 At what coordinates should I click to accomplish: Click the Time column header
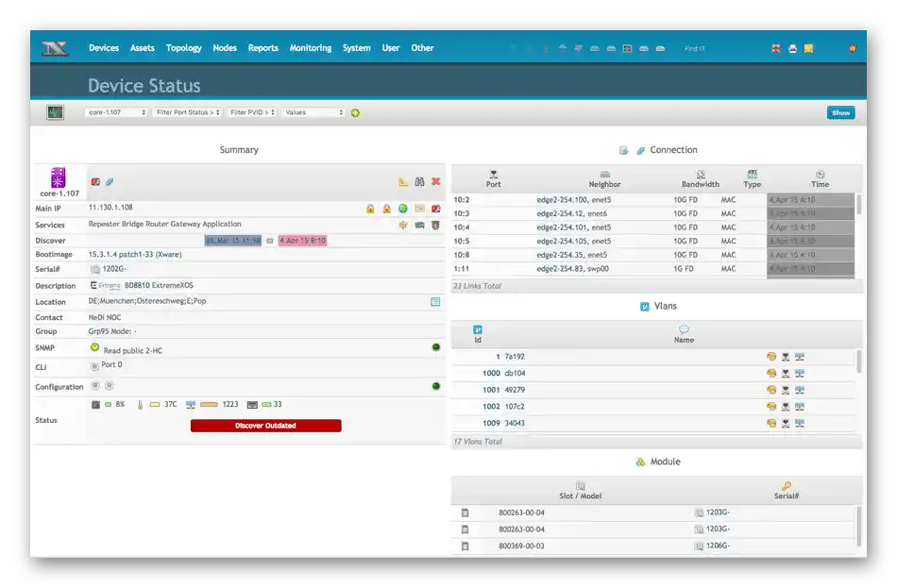coord(820,179)
